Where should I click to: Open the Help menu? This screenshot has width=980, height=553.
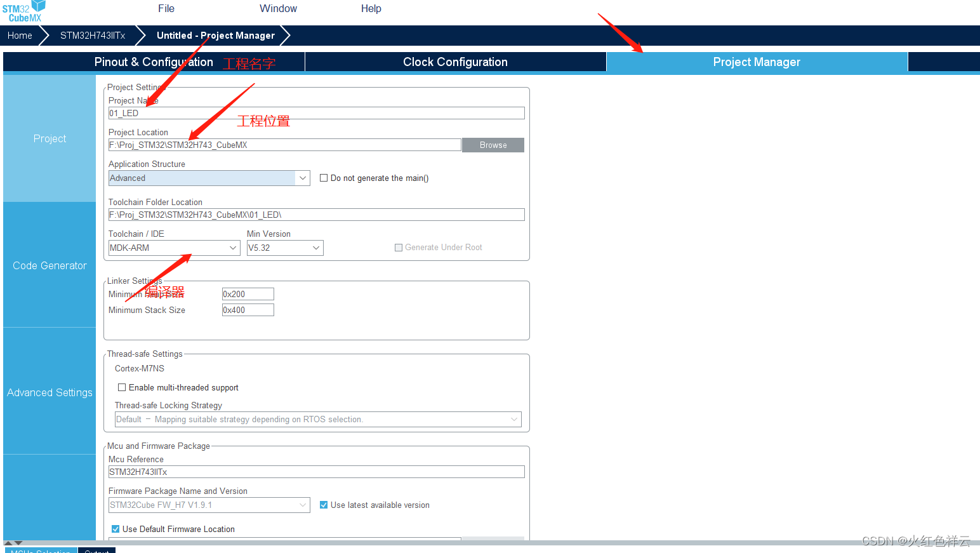point(371,8)
